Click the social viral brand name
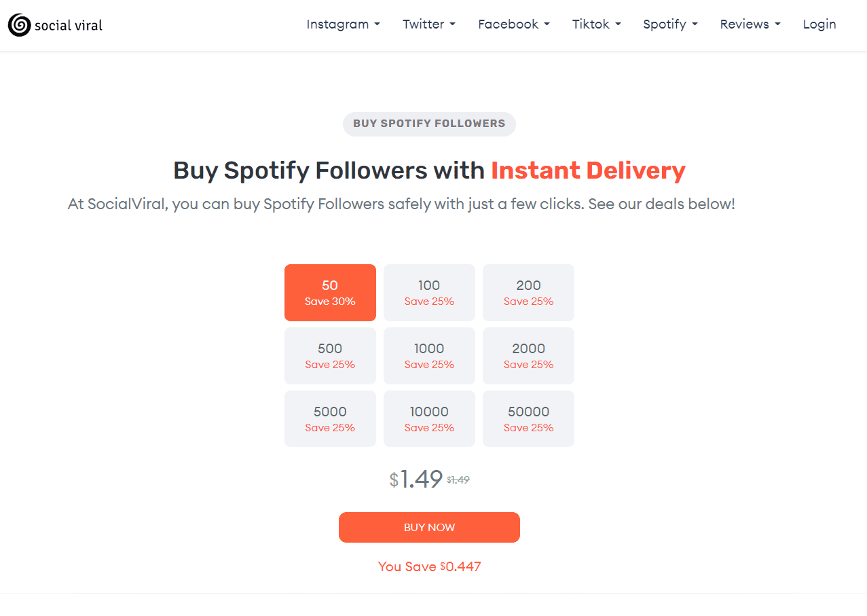This screenshot has width=867, height=616. tap(69, 26)
